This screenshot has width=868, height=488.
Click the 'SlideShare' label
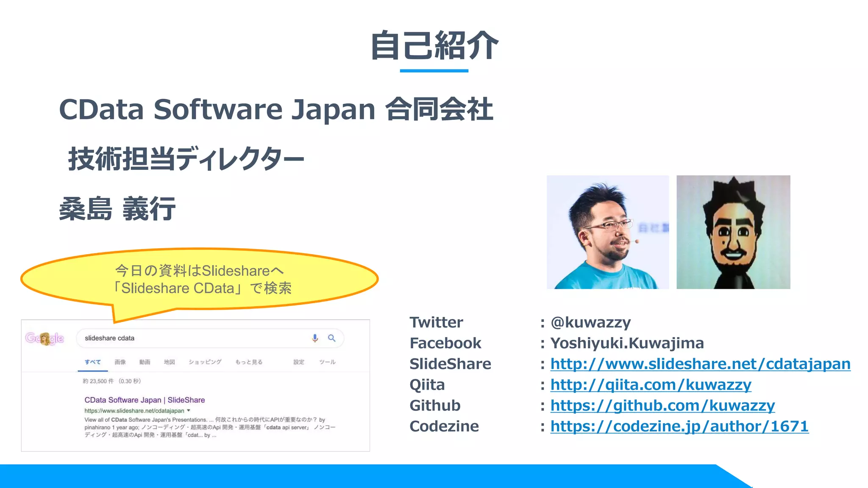coord(450,364)
